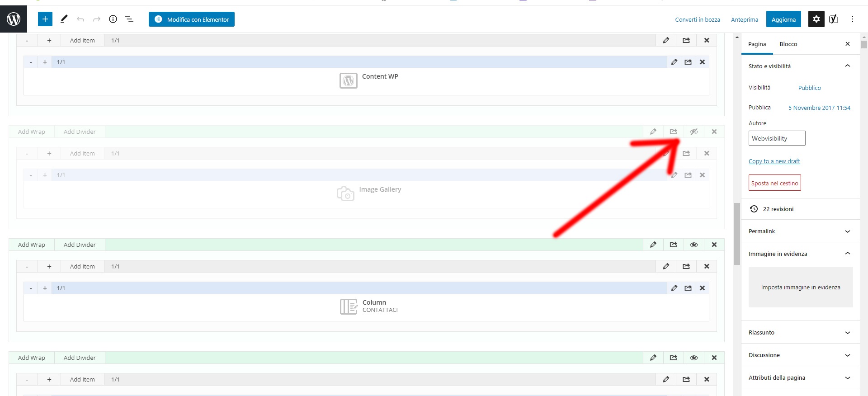Delete the Content WP item
Screen dimensions: 868x396
tap(702, 62)
